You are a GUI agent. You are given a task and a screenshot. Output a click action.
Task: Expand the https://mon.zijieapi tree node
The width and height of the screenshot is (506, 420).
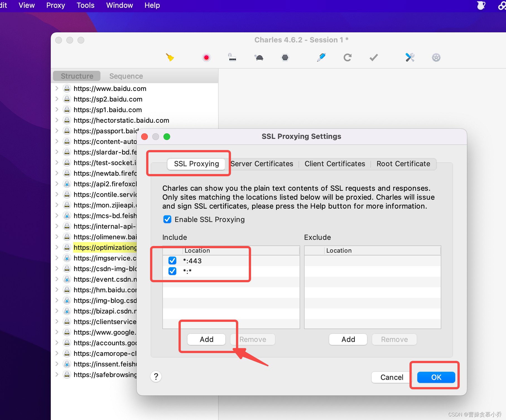point(57,205)
